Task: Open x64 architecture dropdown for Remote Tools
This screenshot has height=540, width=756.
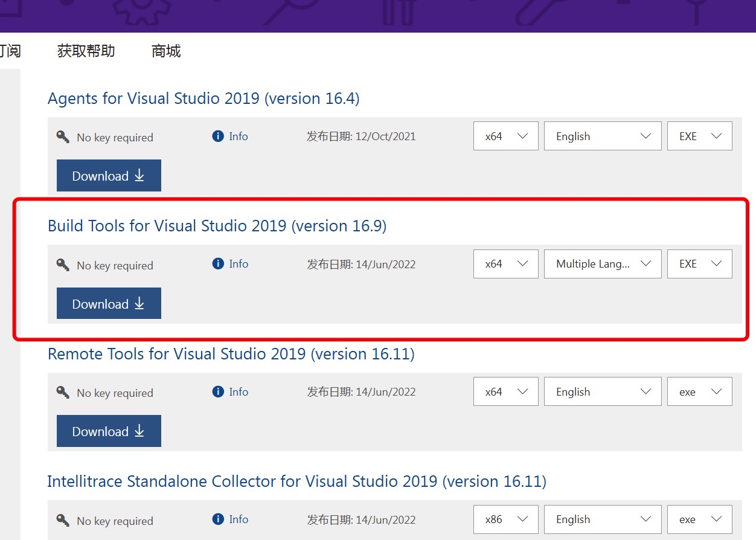Action: [x=506, y=392]
